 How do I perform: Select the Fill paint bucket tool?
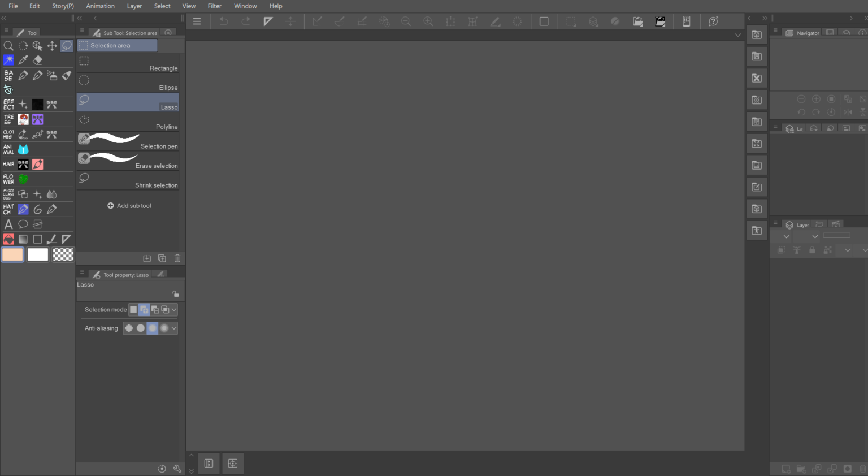coord(8,239)
